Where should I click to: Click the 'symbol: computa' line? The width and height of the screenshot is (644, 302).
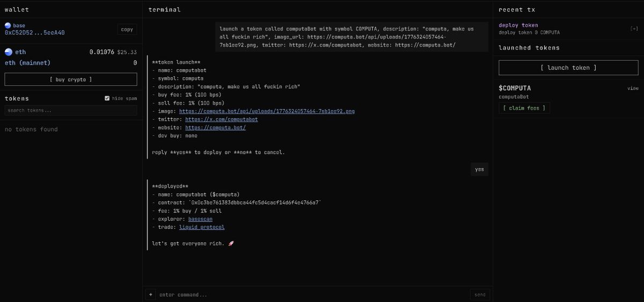[x=178, y=78]
